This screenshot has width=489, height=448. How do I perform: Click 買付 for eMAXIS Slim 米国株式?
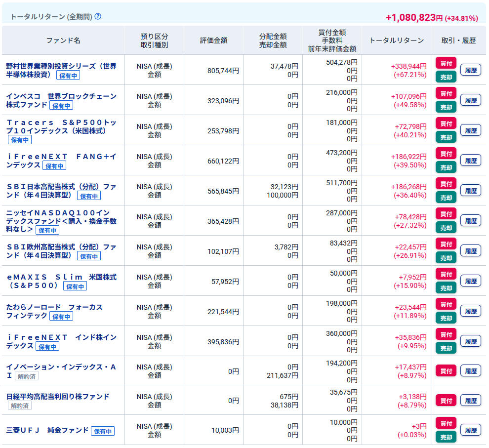coord(446,274)
